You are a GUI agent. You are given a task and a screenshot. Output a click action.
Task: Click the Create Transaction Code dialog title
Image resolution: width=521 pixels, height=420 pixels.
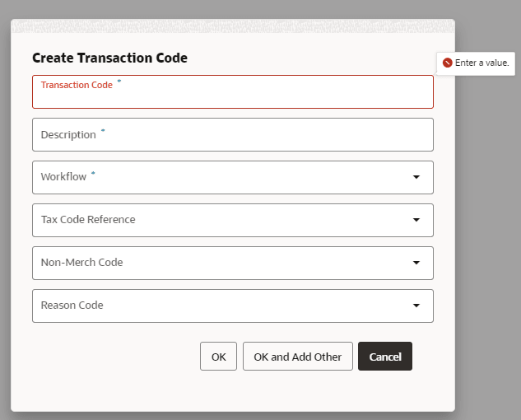(109, 58)
